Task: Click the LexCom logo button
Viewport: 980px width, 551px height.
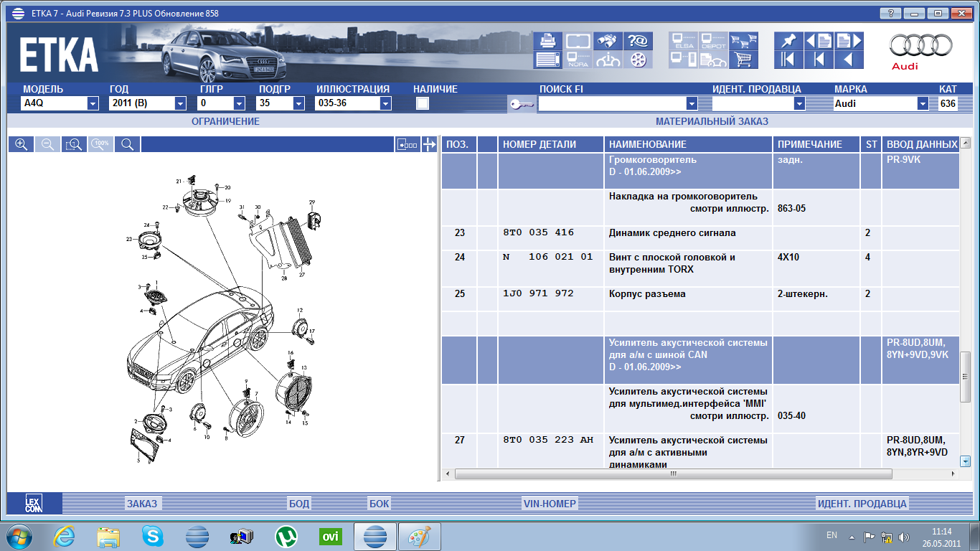Action: [34, 504]
